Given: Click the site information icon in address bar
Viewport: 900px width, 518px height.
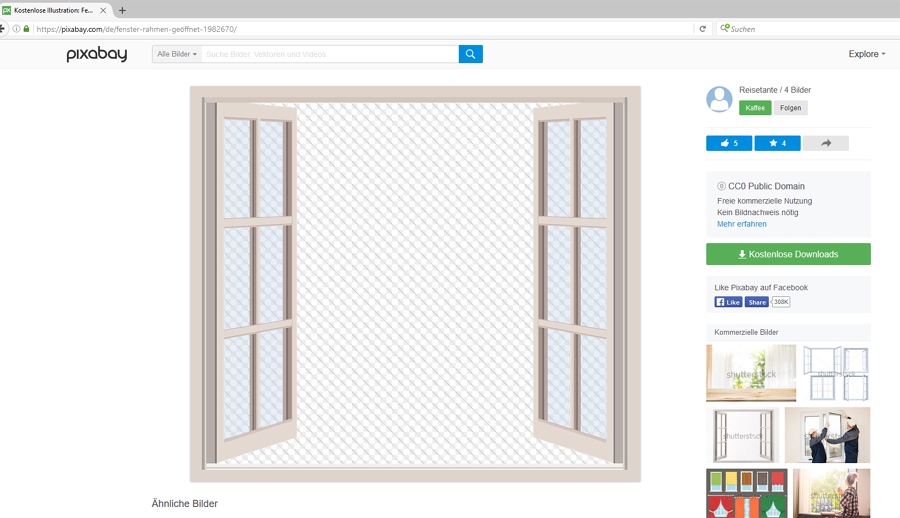Looking at the screenshot, I should (16, 29).
